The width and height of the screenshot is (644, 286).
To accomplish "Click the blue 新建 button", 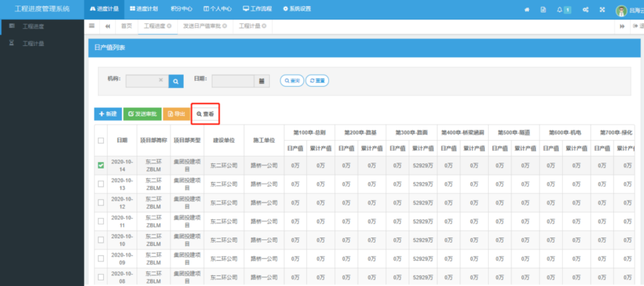I will 108,114.
